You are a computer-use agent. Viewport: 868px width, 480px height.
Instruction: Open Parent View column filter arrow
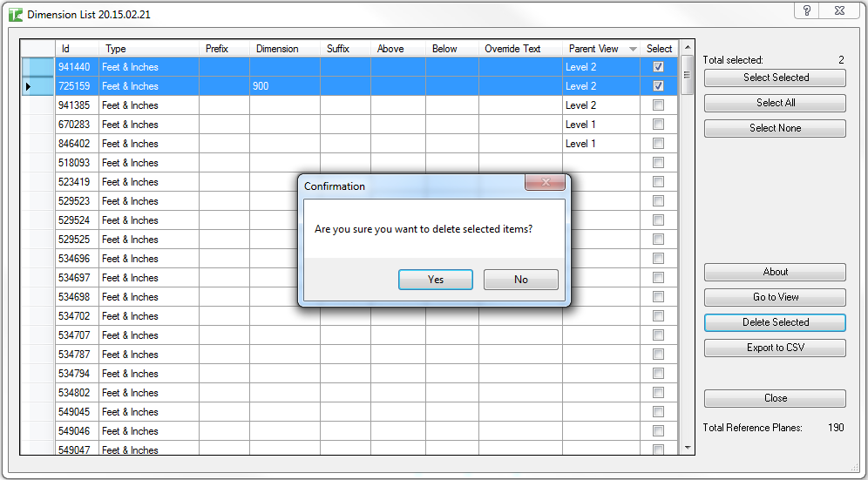[633, 50]
